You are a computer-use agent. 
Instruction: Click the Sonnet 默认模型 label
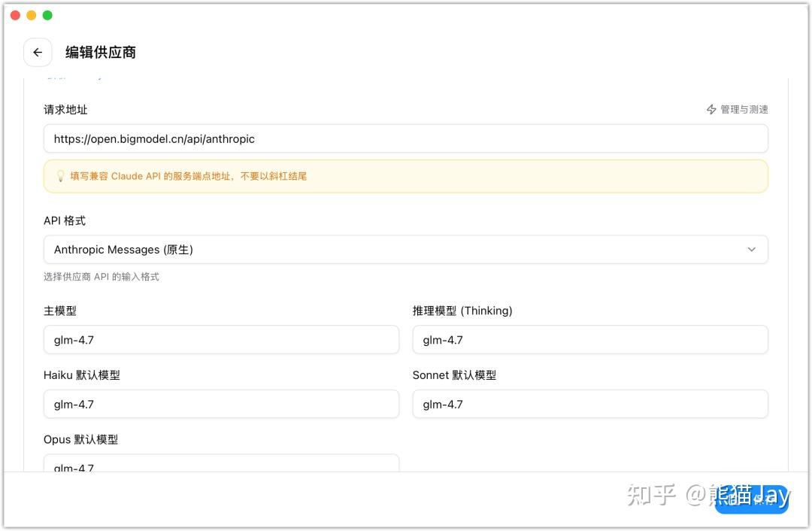pyautogui.click(x=454, y=375)
